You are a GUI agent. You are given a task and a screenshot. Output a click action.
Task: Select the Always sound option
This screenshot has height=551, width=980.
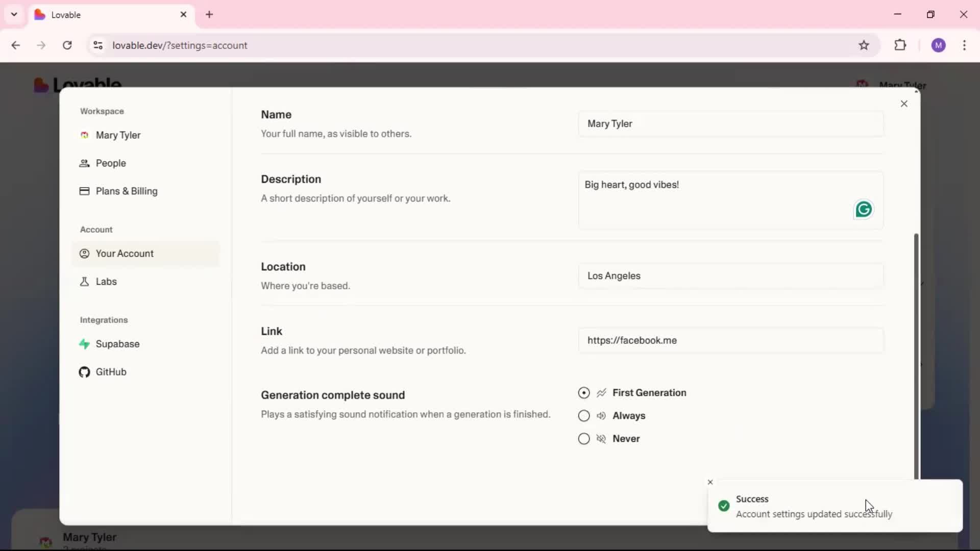[584, 416]
